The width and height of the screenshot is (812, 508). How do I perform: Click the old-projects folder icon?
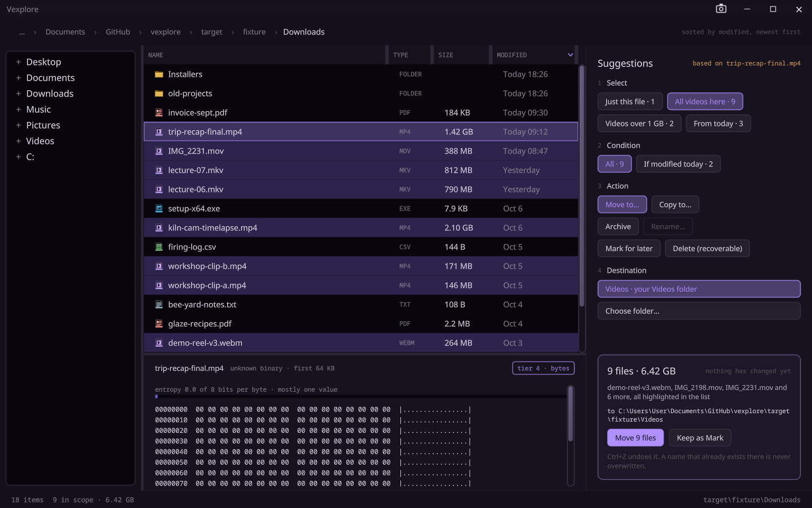coord(159,94)
